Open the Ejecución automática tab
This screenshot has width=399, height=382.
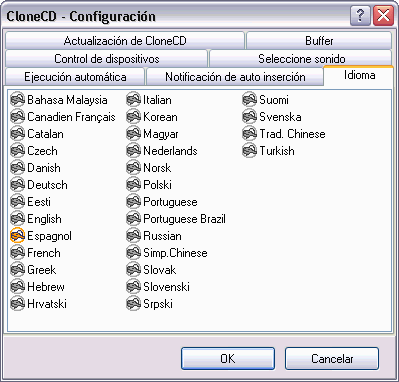pyautogui.click(x=75, y=77)
